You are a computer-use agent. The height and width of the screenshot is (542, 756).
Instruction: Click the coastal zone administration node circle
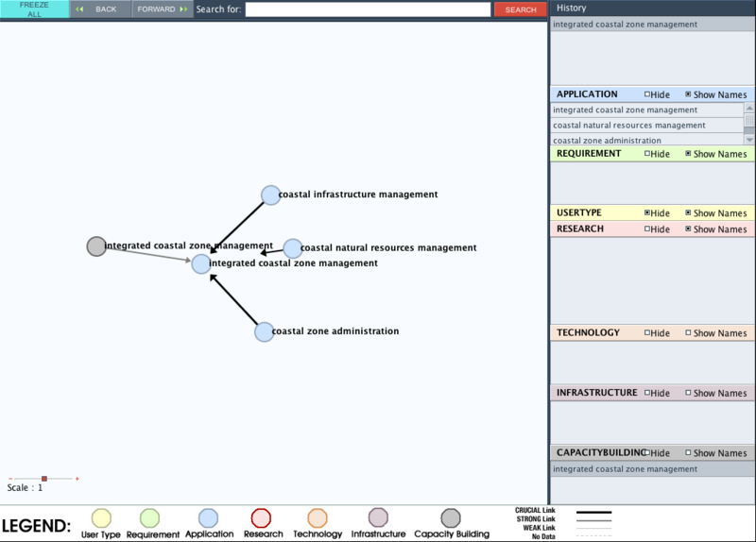point(265,331)
